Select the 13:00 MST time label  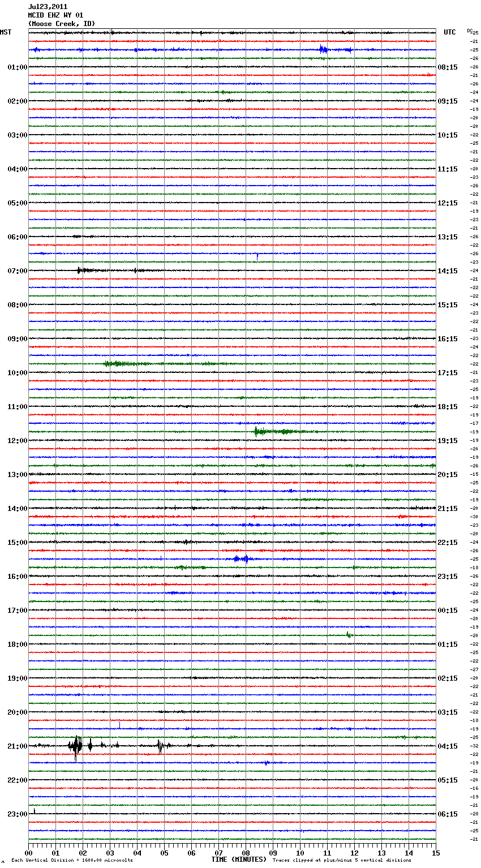point(17,475)
